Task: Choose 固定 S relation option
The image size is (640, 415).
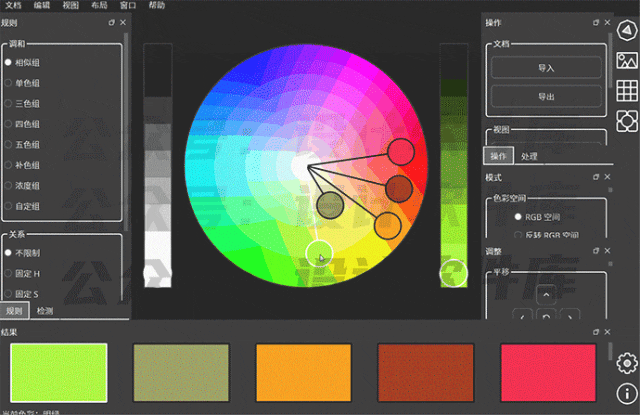Action: (x=23, y=294)
